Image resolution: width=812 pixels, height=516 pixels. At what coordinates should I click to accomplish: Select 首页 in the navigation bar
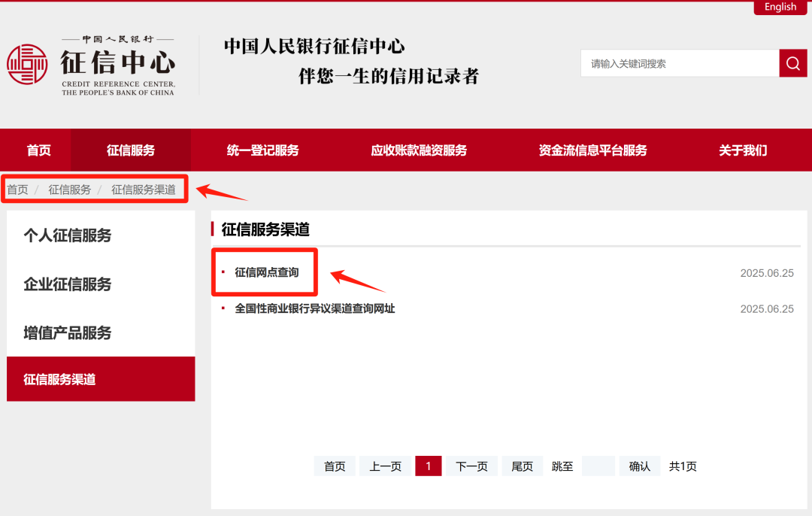point(38,150)
